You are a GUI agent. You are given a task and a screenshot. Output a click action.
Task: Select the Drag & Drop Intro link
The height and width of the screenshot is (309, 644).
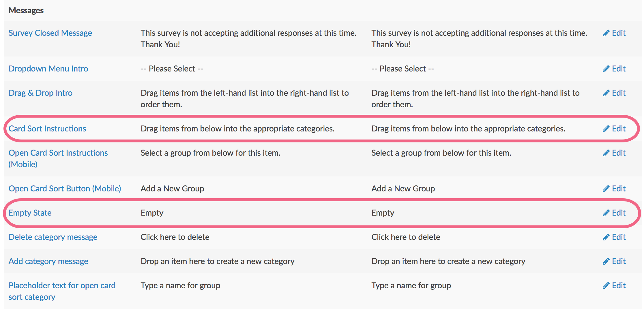coord(40,93)
